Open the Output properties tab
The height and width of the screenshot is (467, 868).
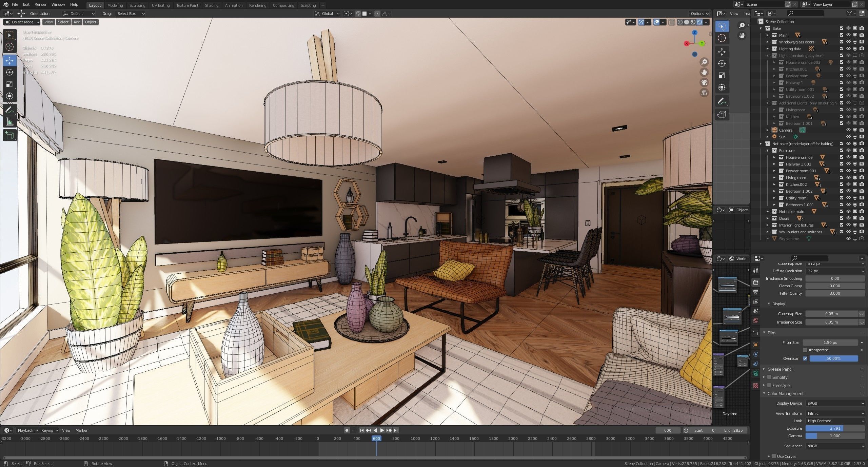click(x=755, y=292)
